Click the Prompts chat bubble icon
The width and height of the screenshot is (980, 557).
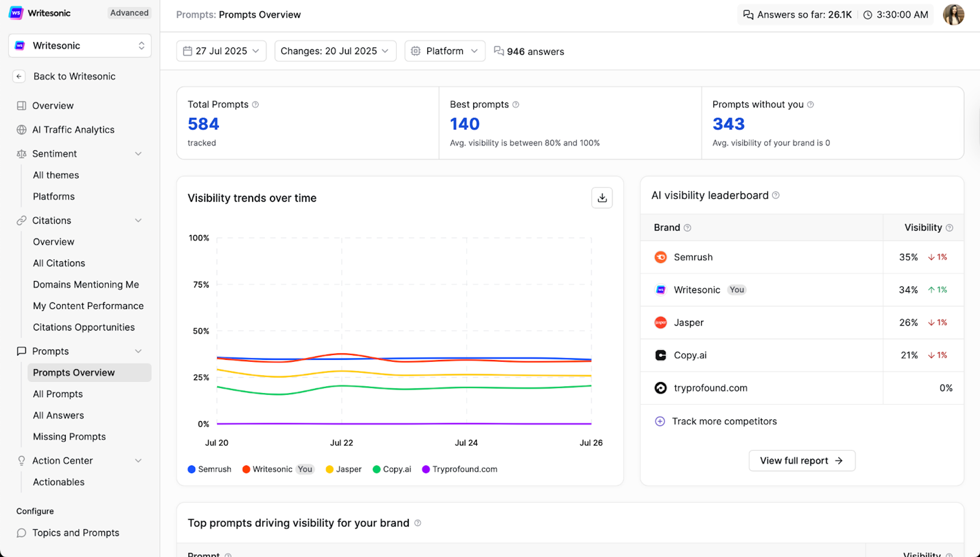pos(21,351)
